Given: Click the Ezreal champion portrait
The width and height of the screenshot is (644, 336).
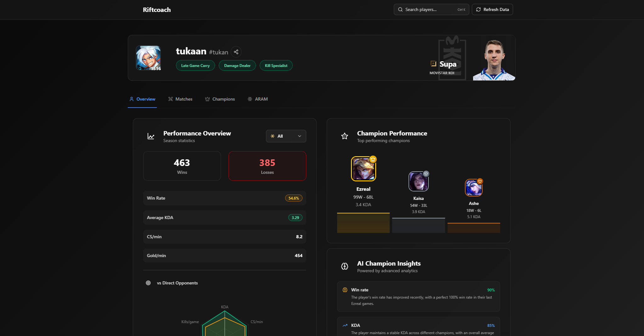Looking at the screenshot, I should pos(363,169).
